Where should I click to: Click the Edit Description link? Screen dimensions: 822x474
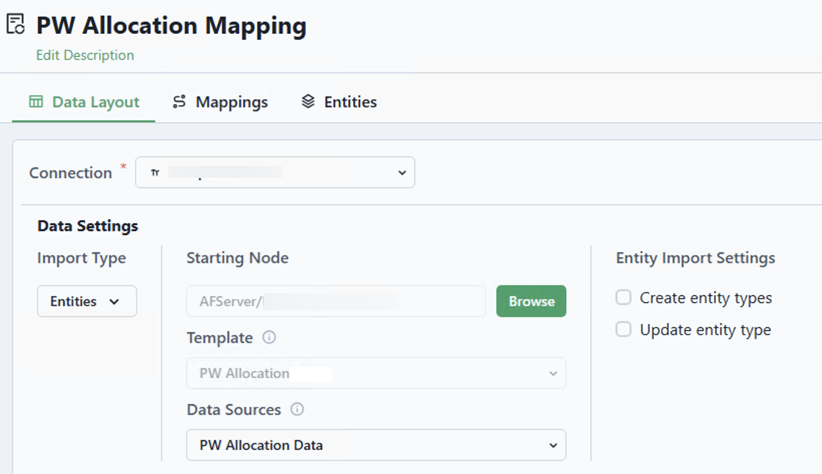pos(85,55)
